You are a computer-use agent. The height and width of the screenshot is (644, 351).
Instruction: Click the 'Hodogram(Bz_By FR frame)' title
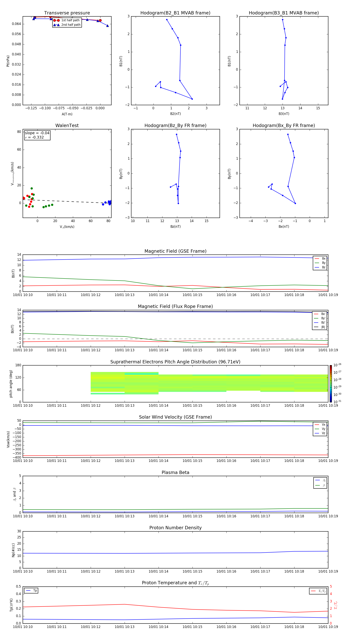[x=175, y=125]
